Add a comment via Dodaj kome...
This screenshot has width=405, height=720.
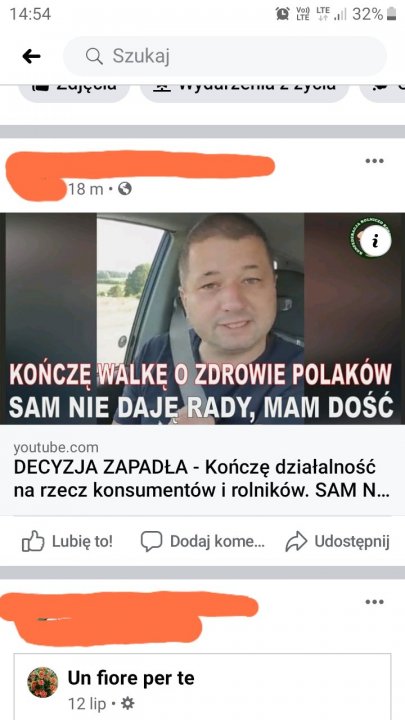(x=202, y=541)
